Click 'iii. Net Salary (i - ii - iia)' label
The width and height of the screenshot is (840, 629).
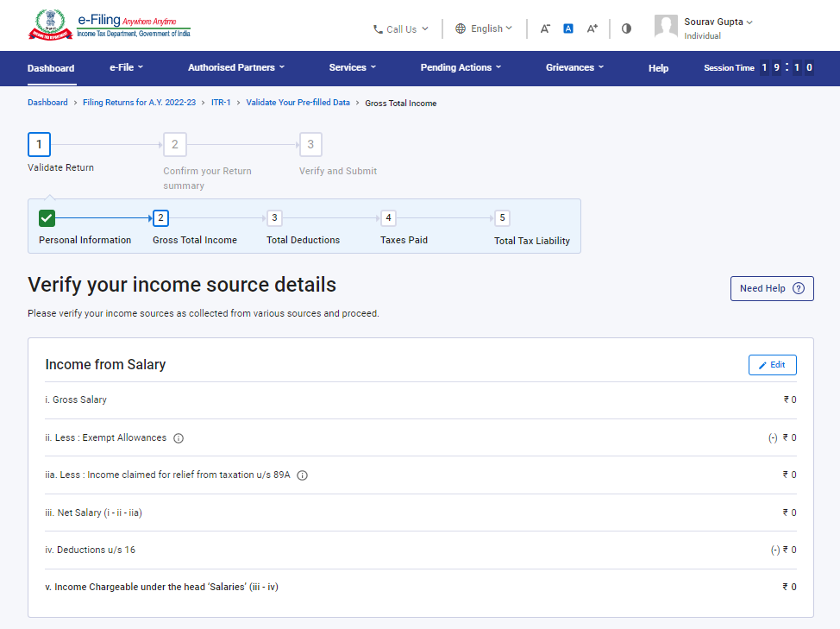[94, 513]
